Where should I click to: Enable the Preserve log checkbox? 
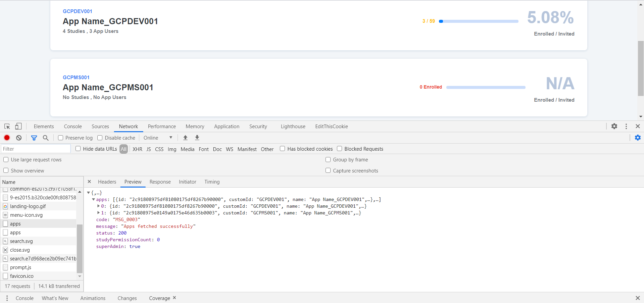pos(60,138)
